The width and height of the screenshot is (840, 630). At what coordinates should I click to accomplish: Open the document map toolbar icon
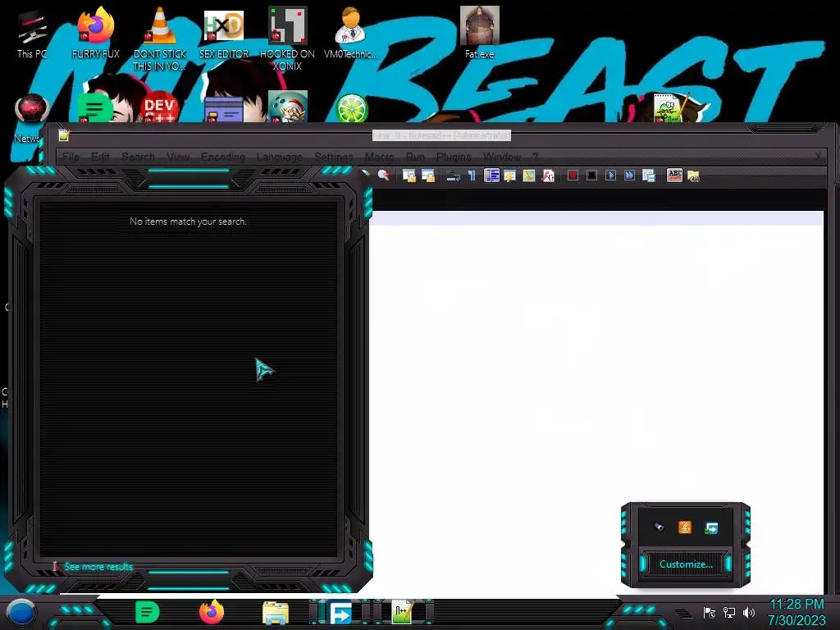529,176
